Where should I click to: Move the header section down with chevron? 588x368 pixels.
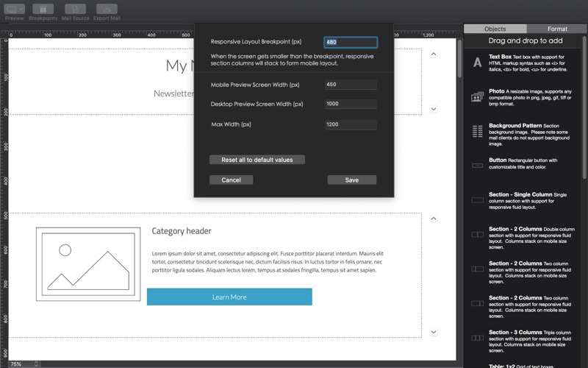(x=434, y=109)
